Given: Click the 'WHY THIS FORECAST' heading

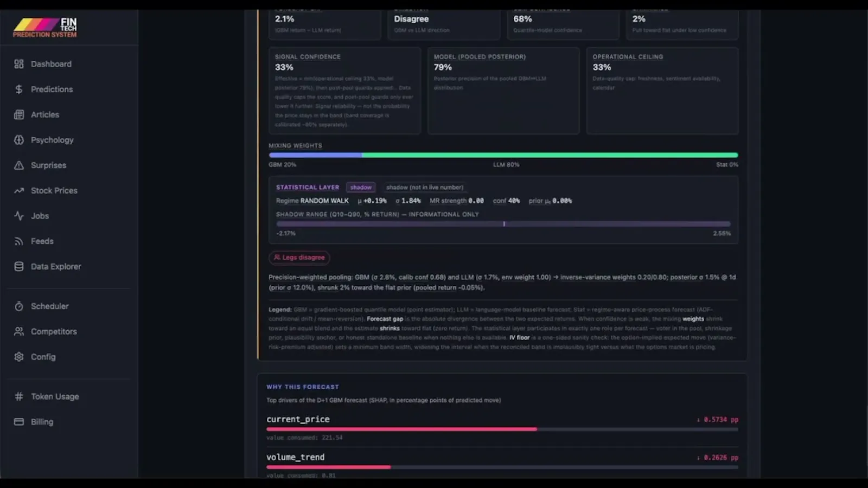Looking at the screenshot, I should click(x=302, y=387).
